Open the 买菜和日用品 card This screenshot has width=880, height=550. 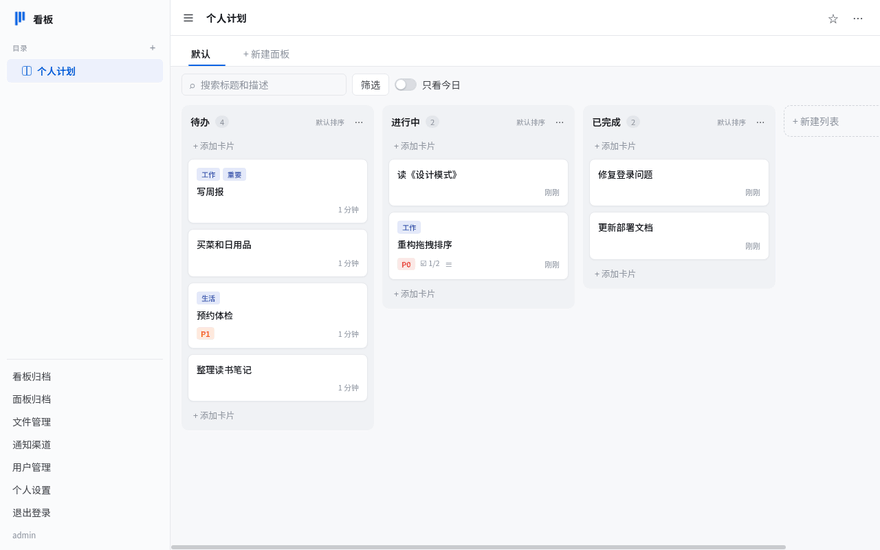pyautogui.click(x=278, y=253)
